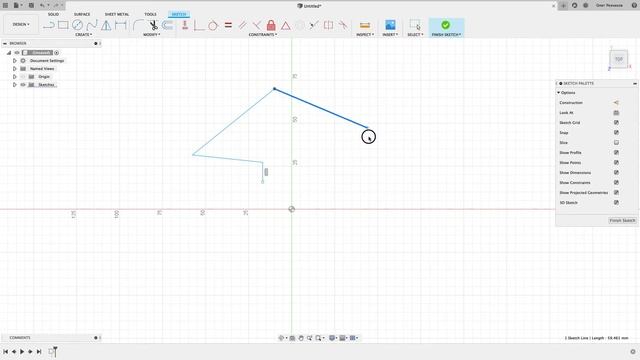Switch to the Surface tab
Screen dimensions: 640x360
coord(82,14)
